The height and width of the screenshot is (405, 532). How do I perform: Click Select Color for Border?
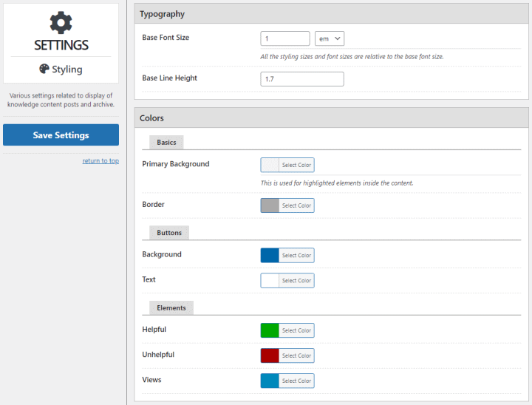click(x=296, y=205)
